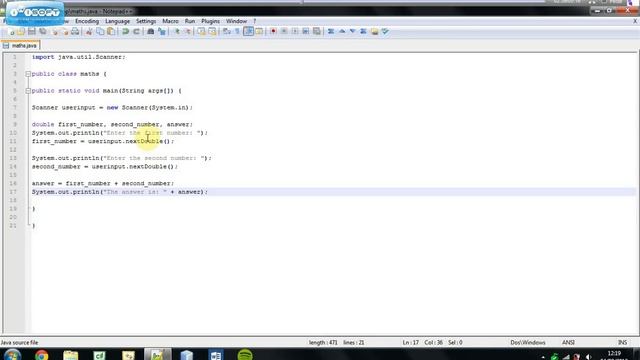Viewport: 640px width, 360px height.
Task: Click the Stop Recording macro icon
Action: pos(284,31)
